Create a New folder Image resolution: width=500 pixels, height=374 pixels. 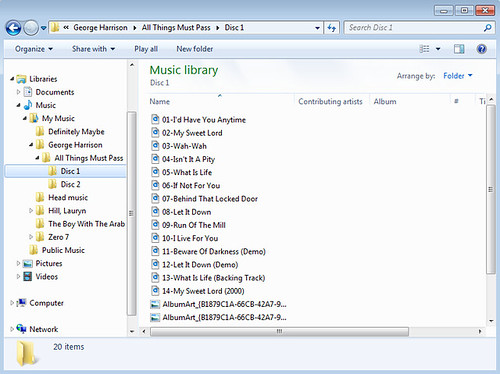[x=194, y=49]
